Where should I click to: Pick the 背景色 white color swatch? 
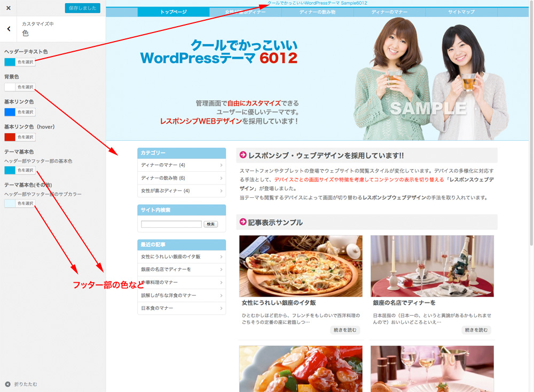click(10, 87)
